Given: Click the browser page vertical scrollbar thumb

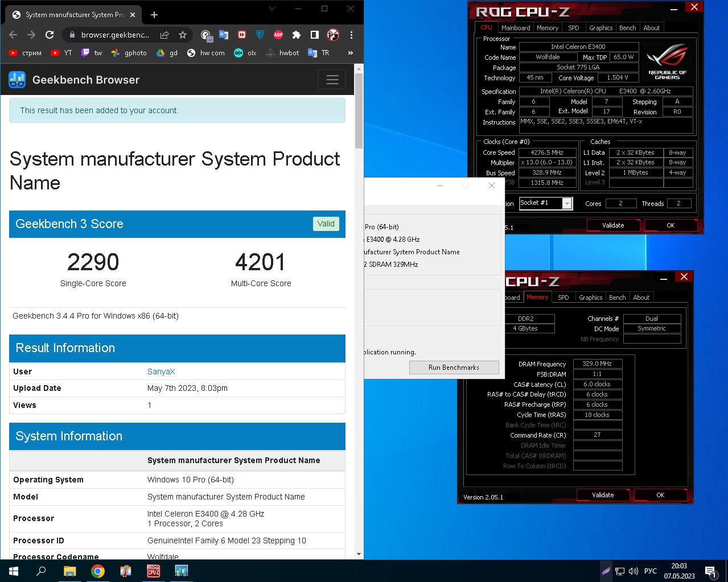Looking at the screenshot, I should [x=359, y=111].
